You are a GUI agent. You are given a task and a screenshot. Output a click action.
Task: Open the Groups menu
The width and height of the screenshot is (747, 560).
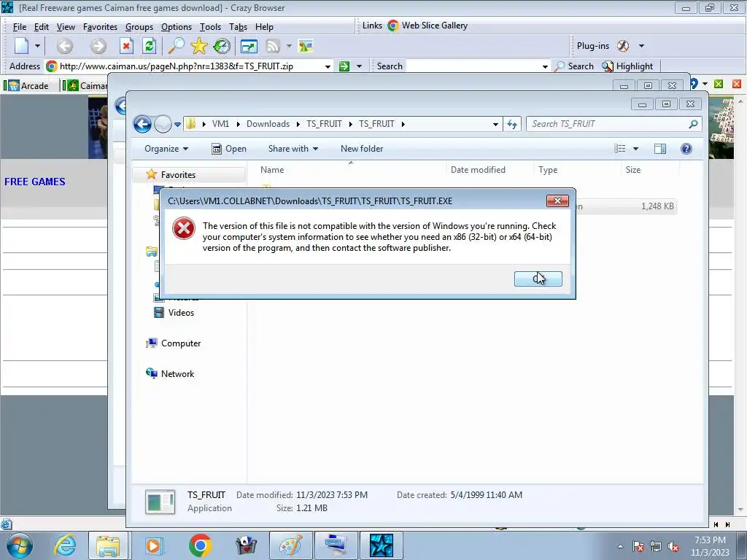[x=139, y=27]
